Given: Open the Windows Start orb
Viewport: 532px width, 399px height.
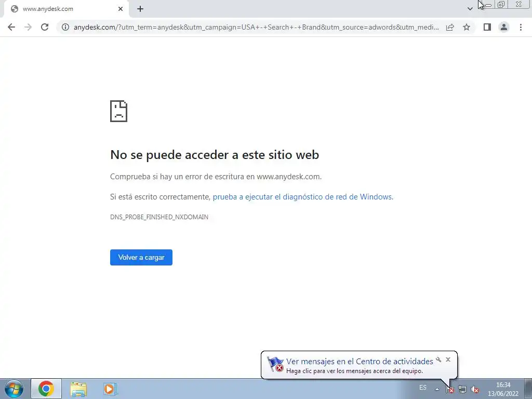Looking at the screenshot, I should (14, 389).
